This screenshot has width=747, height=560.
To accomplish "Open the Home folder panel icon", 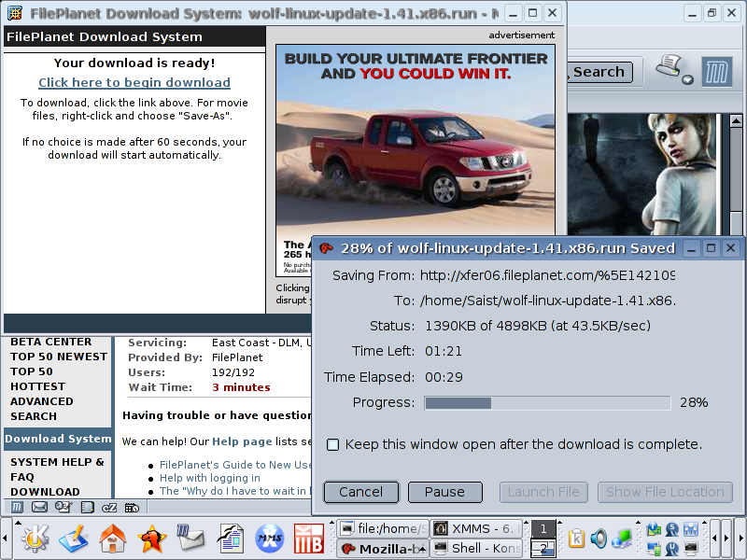I will (113, 539).
